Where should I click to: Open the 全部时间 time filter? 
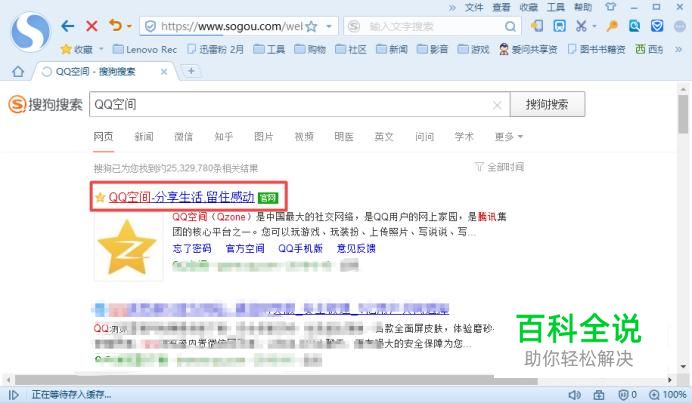[x=500, y=167]
